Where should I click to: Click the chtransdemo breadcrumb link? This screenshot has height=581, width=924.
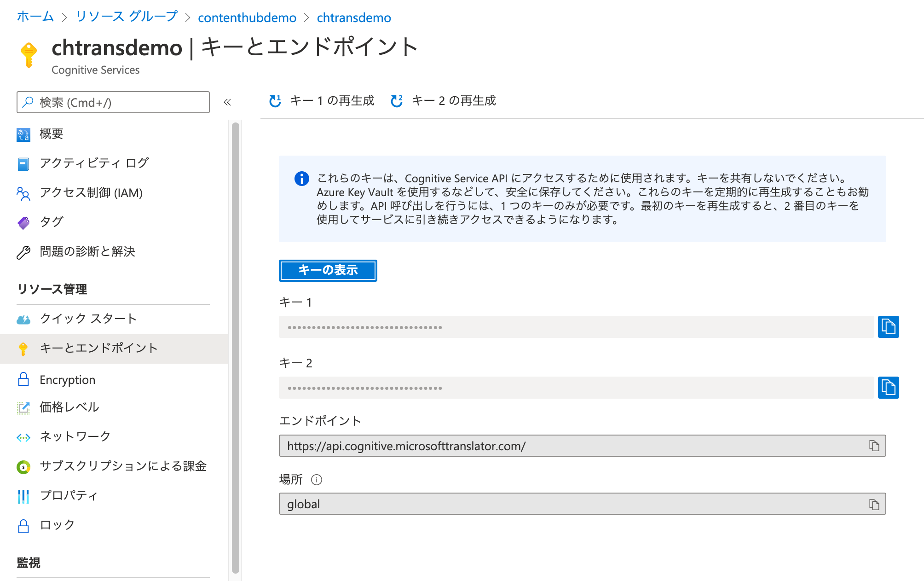[x=354, y=17]
